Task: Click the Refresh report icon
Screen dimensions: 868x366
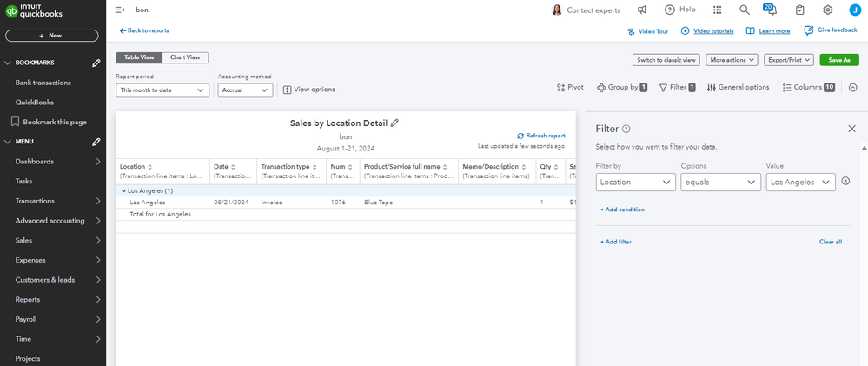Action: click(520, 136)
